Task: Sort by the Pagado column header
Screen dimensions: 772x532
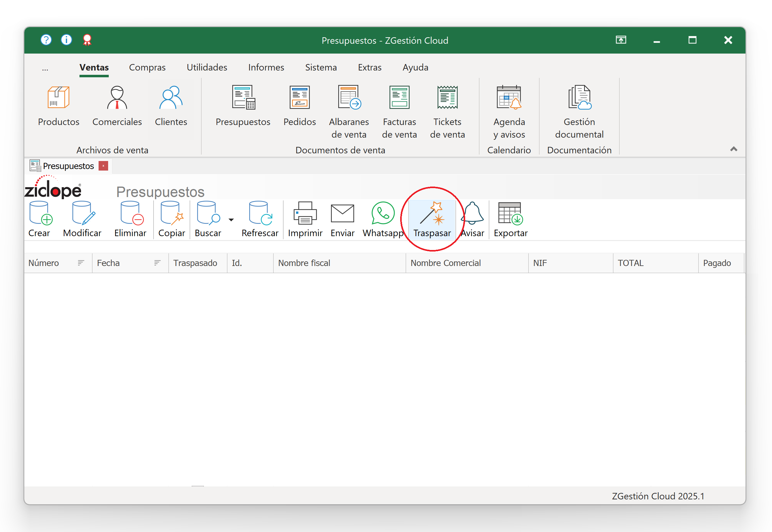Action: [x=721, y=263]
